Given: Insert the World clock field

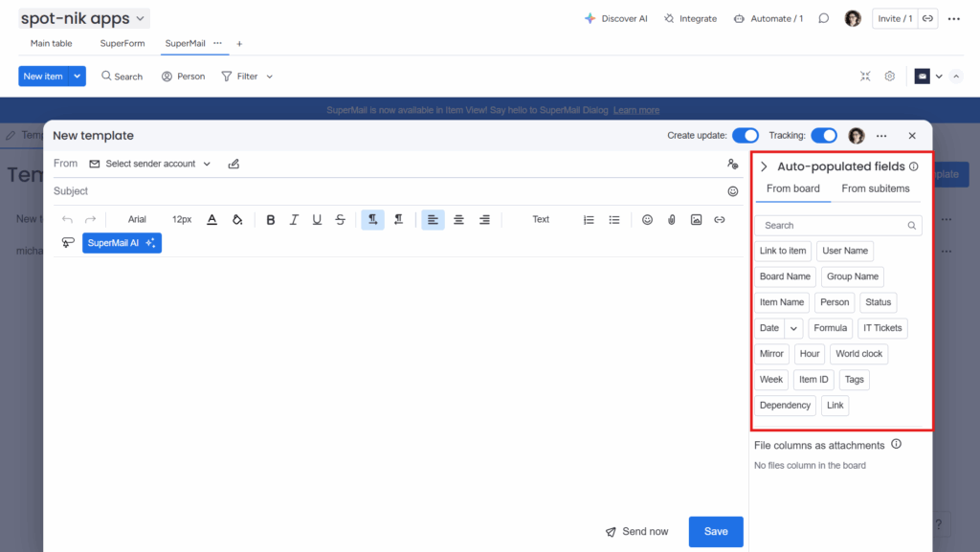Looking at the screenshot, I should point(858,354).
